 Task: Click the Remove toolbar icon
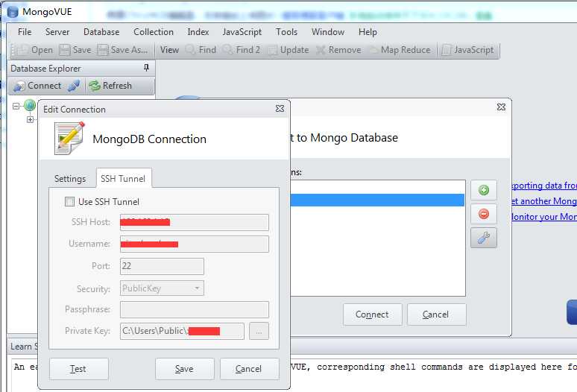point(321,50)
